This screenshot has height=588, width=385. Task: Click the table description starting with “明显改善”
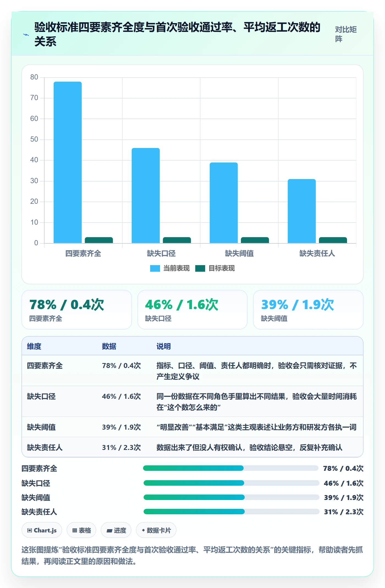pyautogui.click(x=257, y=427)
